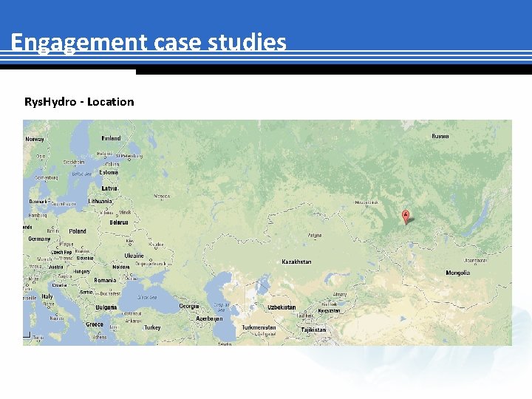Click the Kazakhstan label on the map
Screen dimensions: 532x399
point(296,262)
